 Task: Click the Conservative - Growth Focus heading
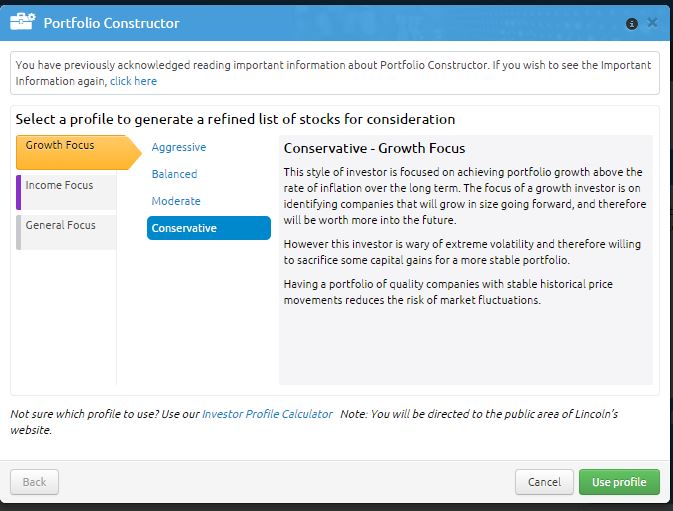(374, 148)
